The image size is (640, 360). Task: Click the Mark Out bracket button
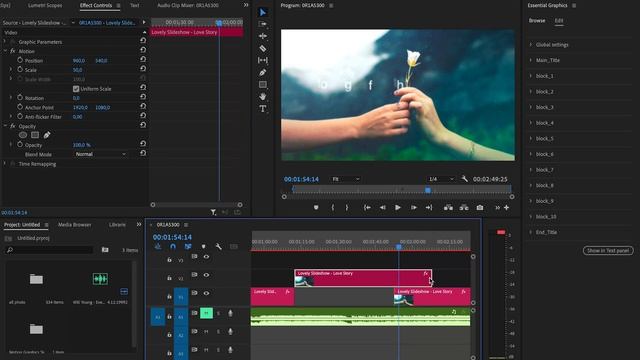(x=347, y=207)
